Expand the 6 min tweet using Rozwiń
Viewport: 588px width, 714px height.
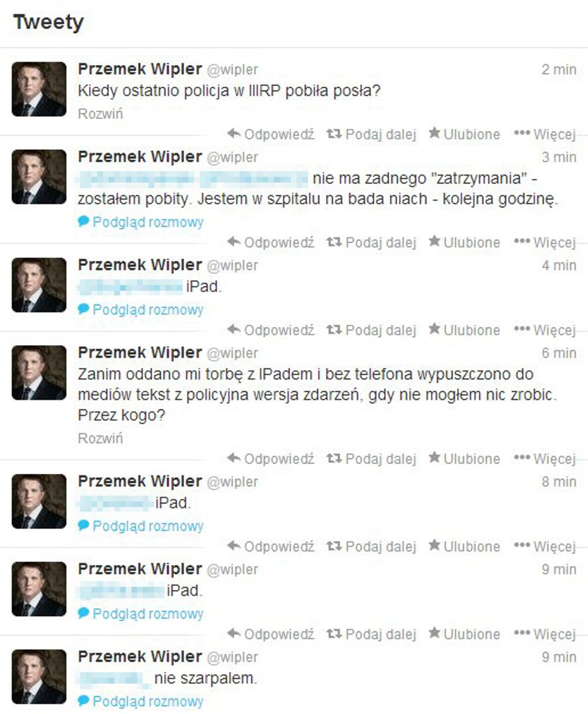point(100,438)
